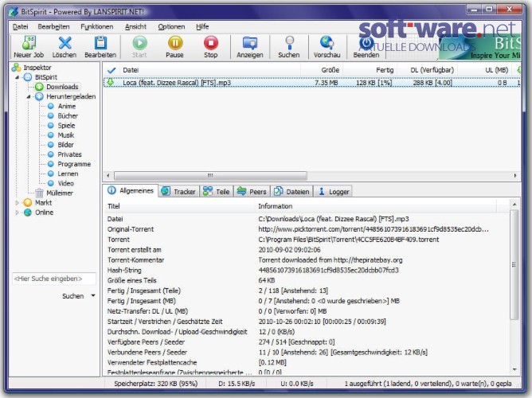Stop the download with Stop icon
The width and height of the screenshot is (532, 398).
(211, 47)
